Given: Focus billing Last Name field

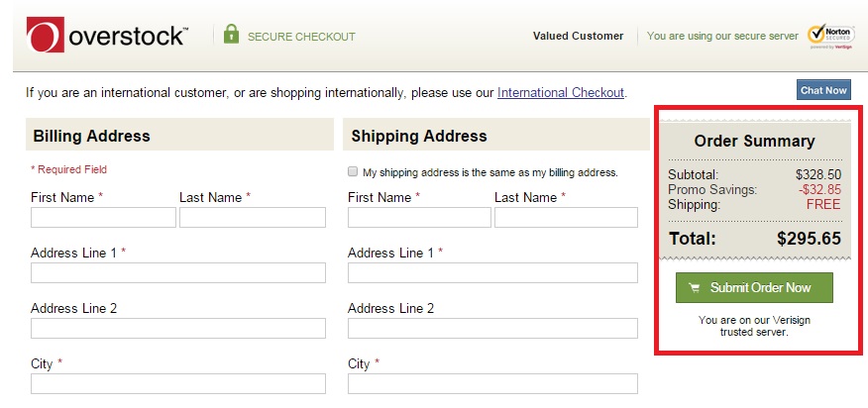Looking at the screenshot, I should pyautogui.click(x=253, y=218).
